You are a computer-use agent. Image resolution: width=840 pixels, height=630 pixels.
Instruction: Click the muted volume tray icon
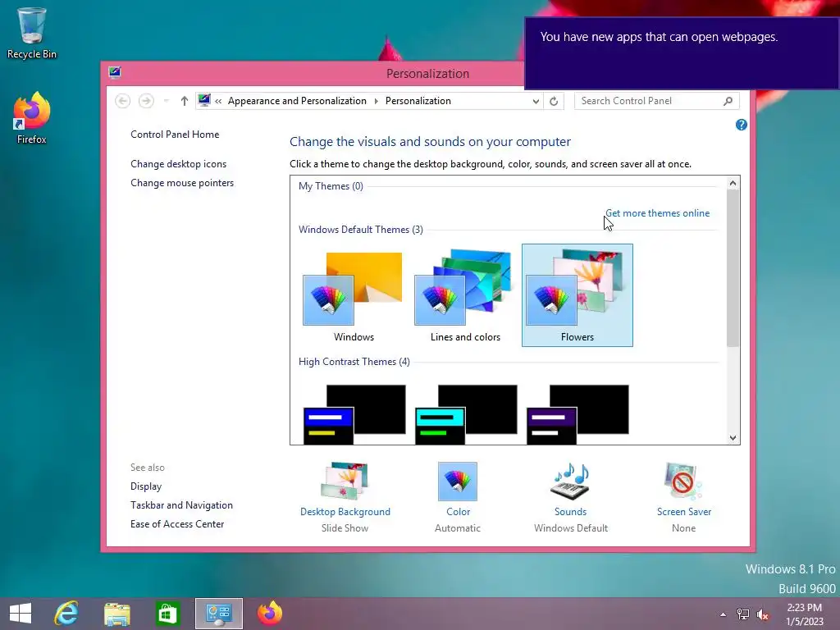click(x=762, y=614)
